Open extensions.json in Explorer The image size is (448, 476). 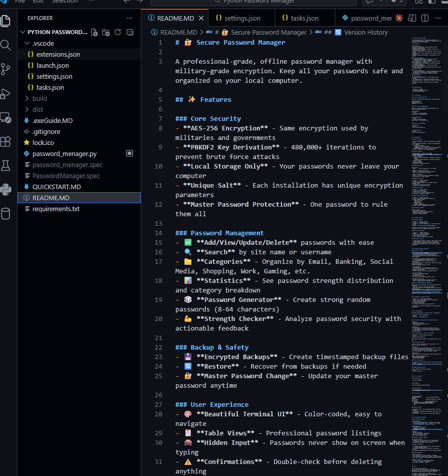[79, 54]
